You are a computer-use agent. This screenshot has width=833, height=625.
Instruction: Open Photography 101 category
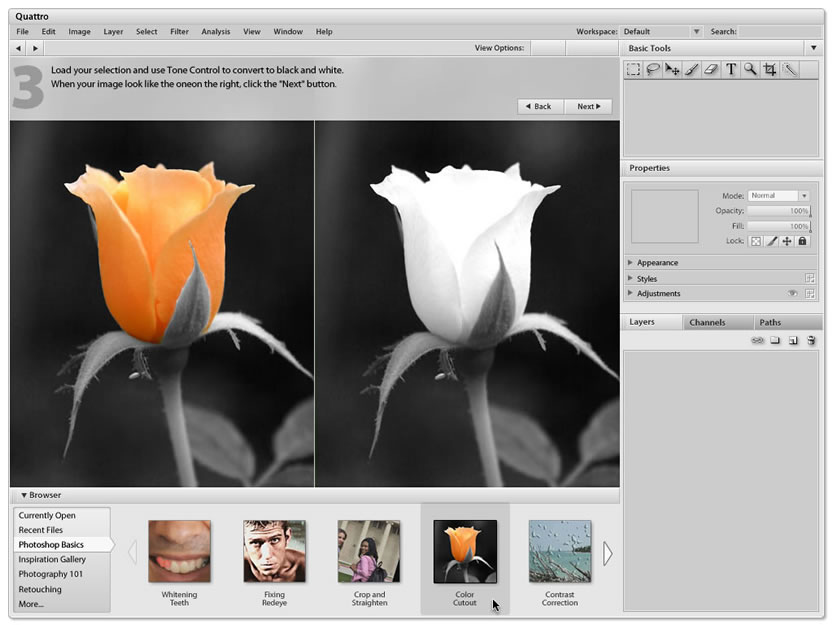click(x=62, y=575)
